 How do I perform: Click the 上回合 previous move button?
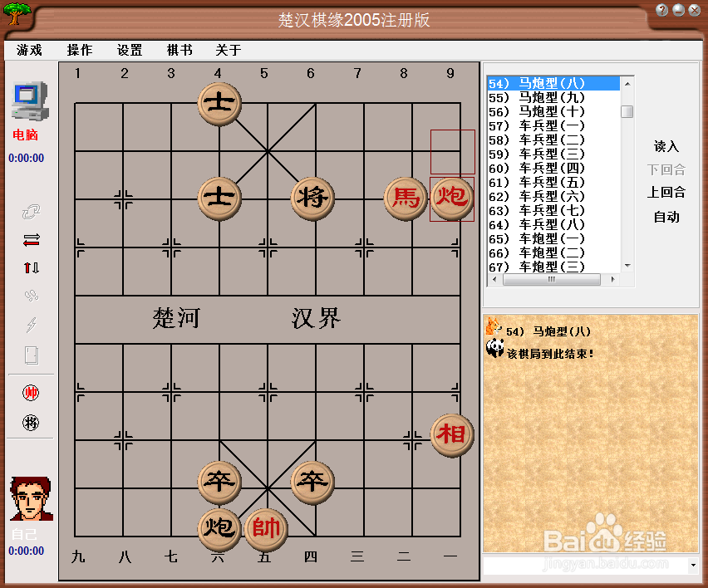pos(666,192)
